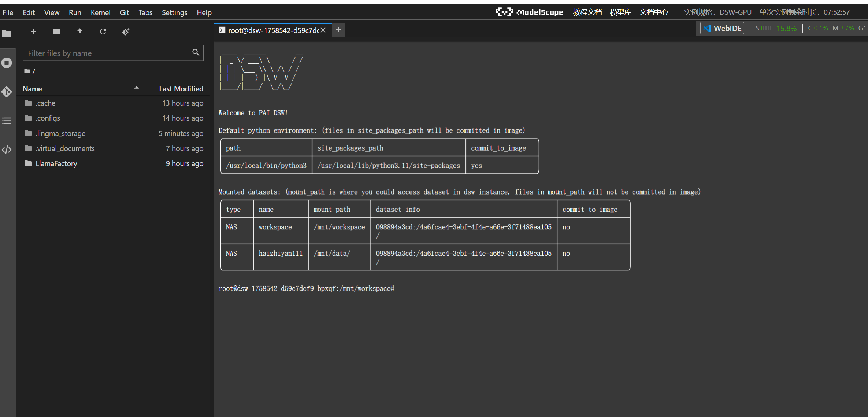Open the Settings menu

(x=174, y=12)
